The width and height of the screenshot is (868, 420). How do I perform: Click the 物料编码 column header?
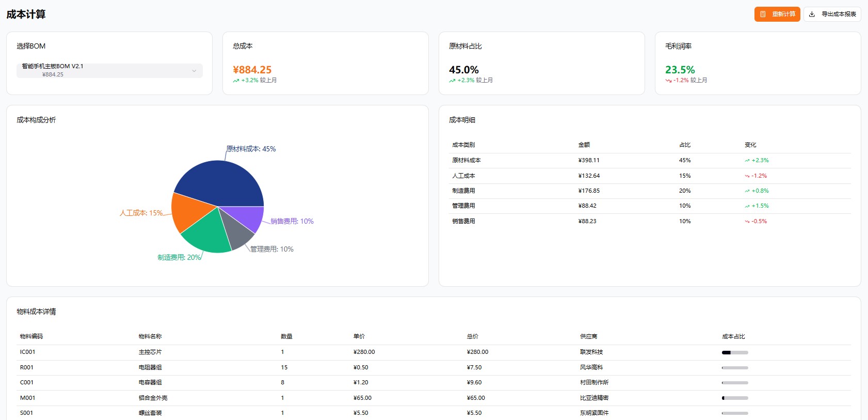coord(31,337)
